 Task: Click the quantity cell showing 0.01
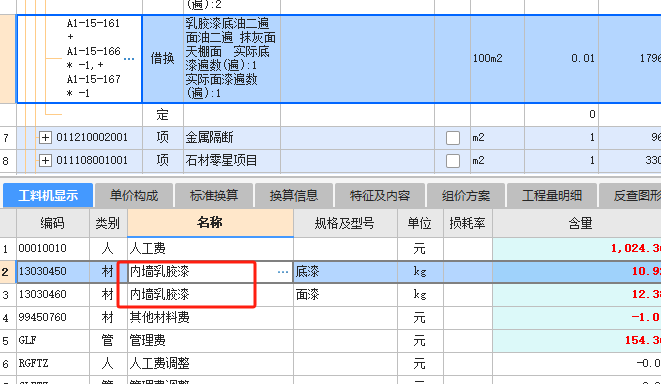click(x=561, y=59)
